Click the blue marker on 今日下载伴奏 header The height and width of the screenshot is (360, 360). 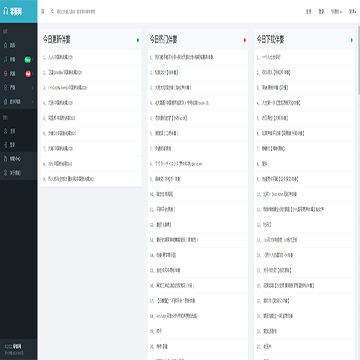(x=351, y=40)
